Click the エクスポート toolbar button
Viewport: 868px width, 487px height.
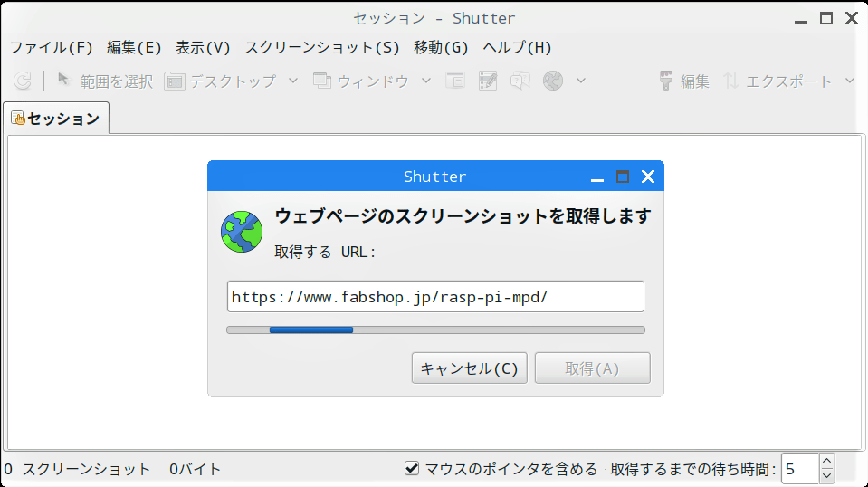777,81
